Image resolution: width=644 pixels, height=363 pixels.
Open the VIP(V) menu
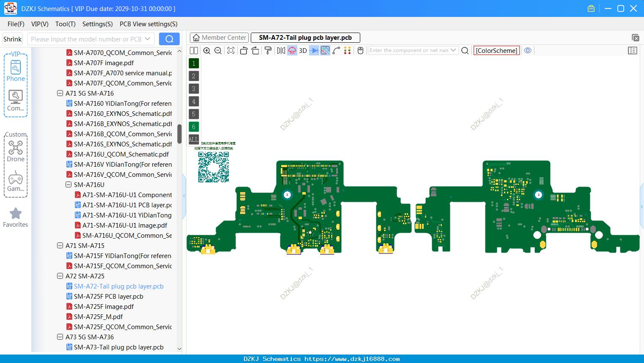40,24
